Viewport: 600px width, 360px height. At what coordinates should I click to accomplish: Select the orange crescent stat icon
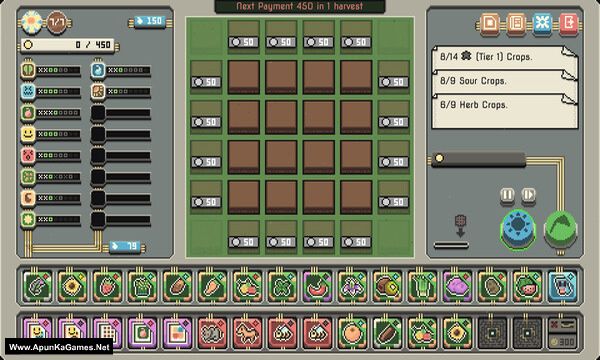pos(28,199)
